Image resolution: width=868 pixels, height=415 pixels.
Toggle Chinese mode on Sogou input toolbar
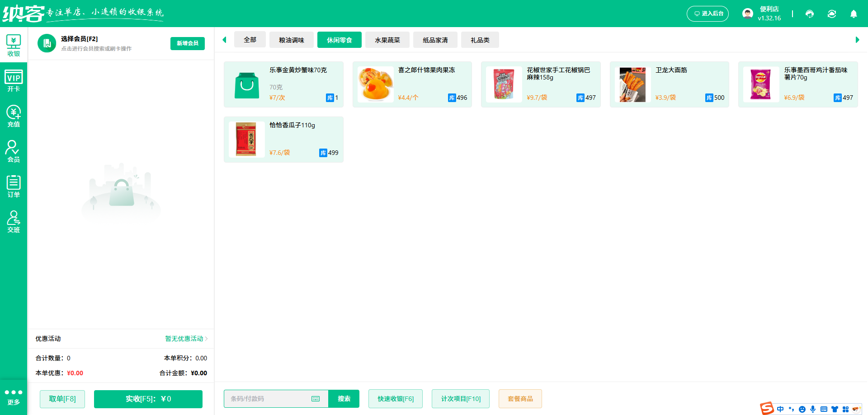(x=780, y=409)
